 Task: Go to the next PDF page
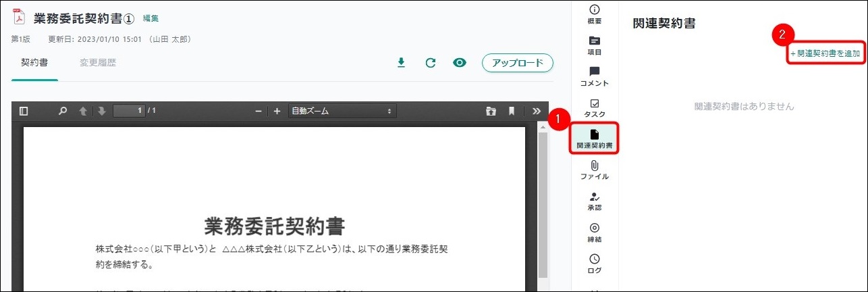[x=101, y=111]
